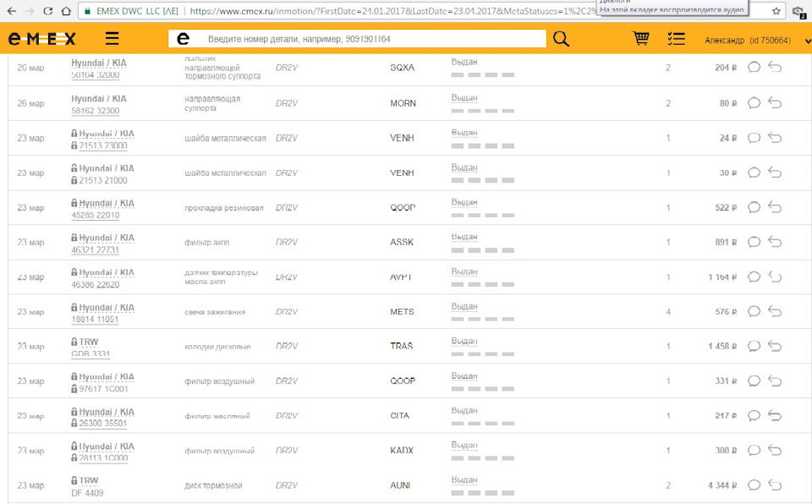
Task: Go to the browser home page icon
Action: coord(66,11)
